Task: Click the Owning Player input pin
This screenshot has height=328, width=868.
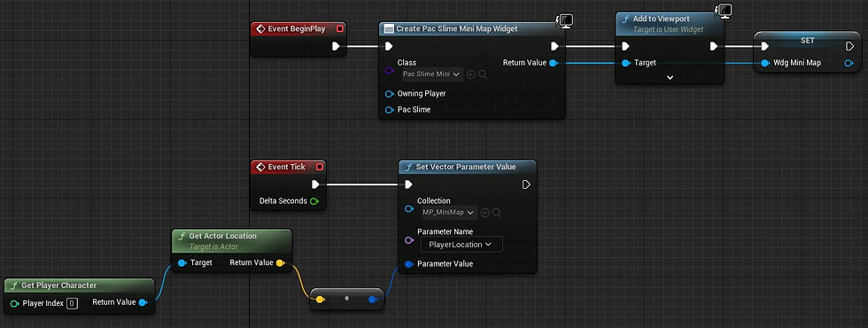Action: [390, 94]
